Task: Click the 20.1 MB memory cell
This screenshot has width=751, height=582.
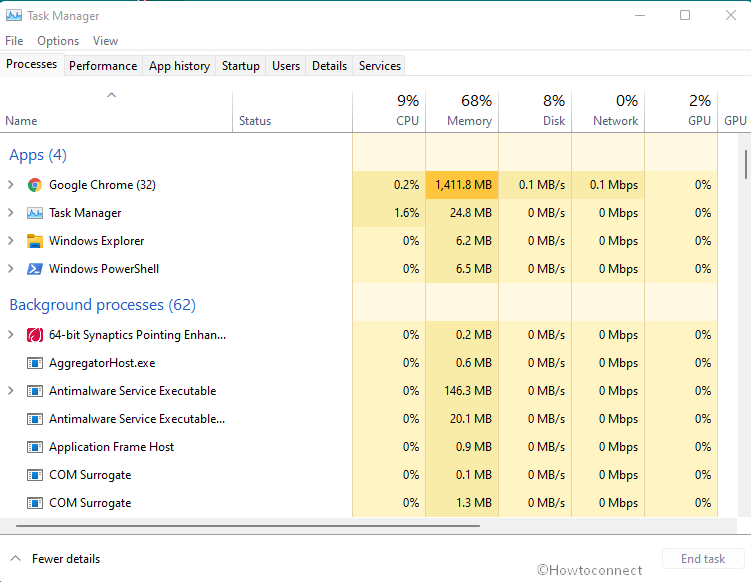Action: [462, 419]
